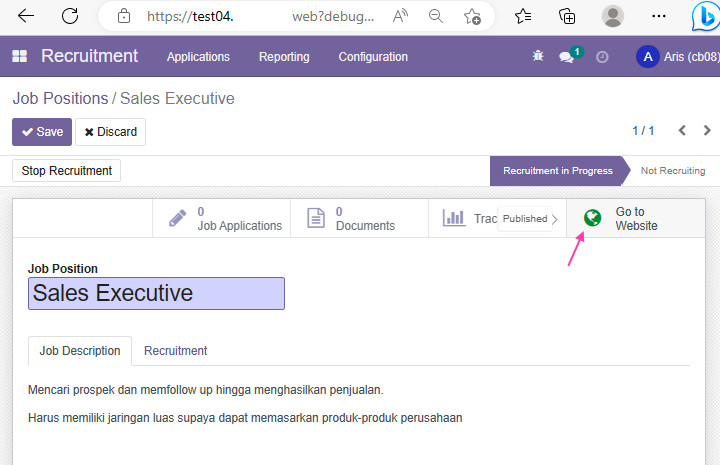Open the Applications menu
This screenshot has height=465, width=720.
click(198, 56)
